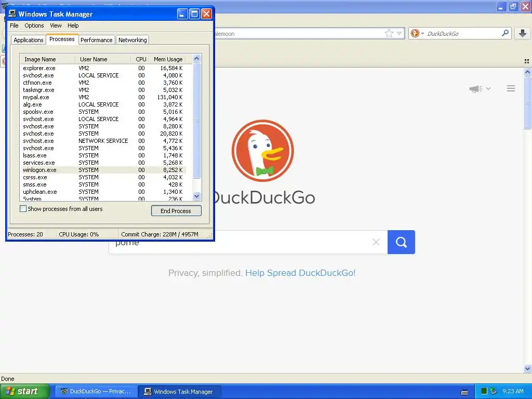Select the services.exe process
Image resolution: width=532 pixels, height=399 pixels.
tap(103, 163)
